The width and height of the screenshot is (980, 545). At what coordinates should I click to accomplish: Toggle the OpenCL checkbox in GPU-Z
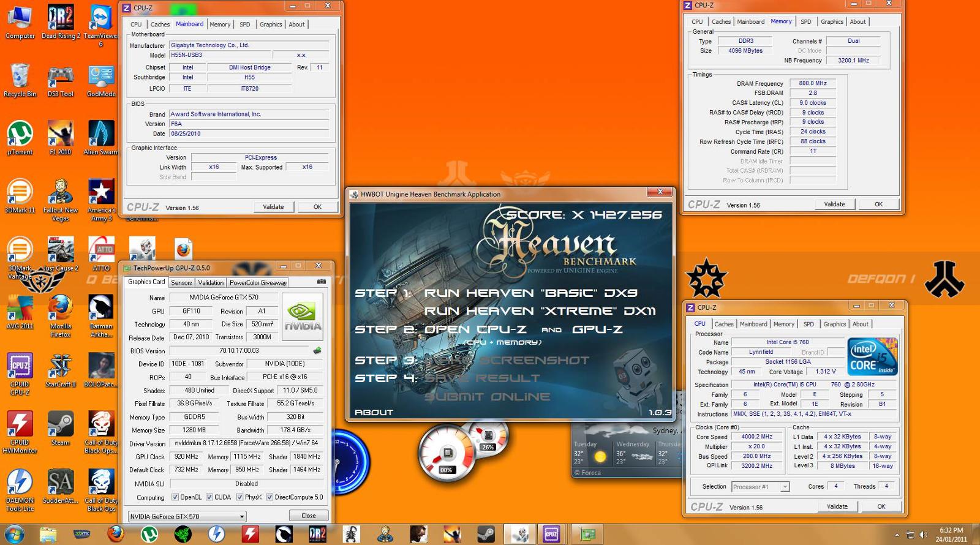pos(175,497)
